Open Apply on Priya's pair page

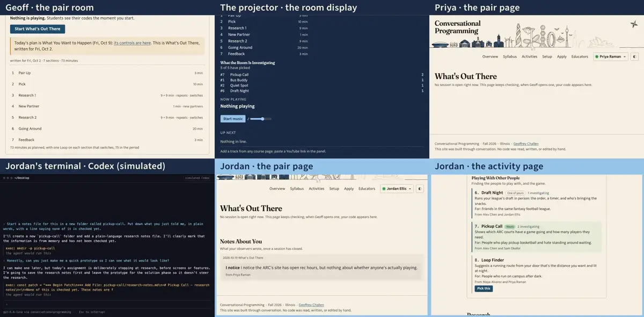point(562,56)
